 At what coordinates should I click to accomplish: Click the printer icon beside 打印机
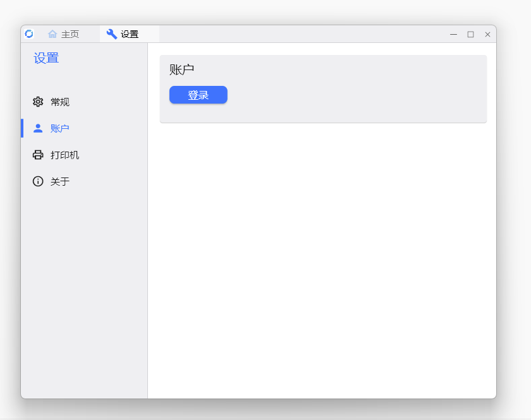(38, 155)
